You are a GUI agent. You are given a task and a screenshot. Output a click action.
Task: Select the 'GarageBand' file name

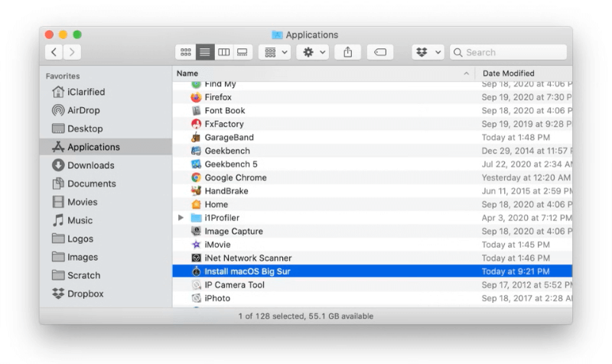(229, 138)
